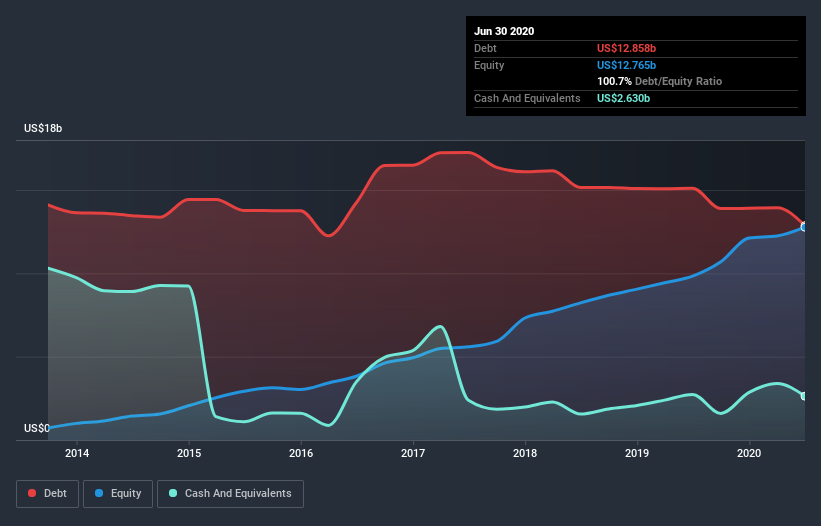Toggle the Equity legend button
The height and width of the screenshot is (526, 821).
click(118, 494)
